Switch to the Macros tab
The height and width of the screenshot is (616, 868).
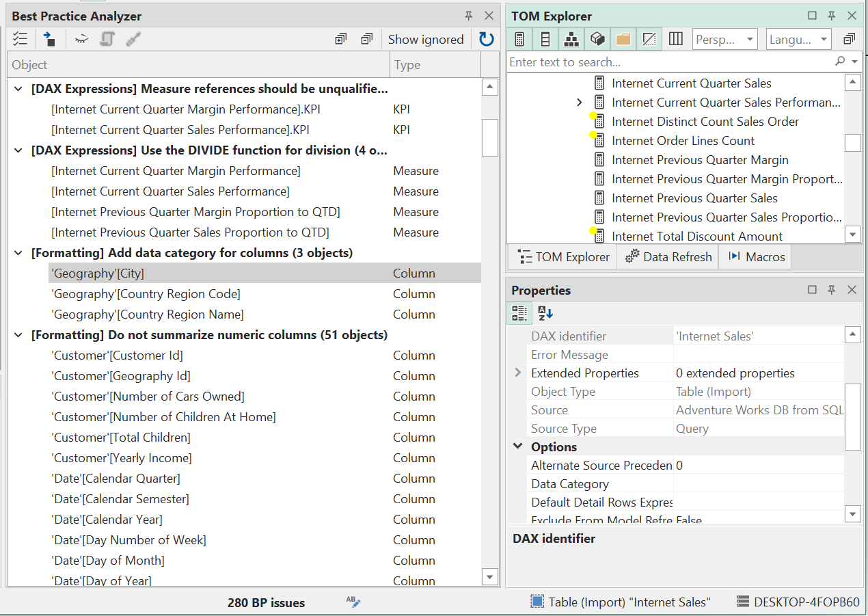(x=755, y=256)
